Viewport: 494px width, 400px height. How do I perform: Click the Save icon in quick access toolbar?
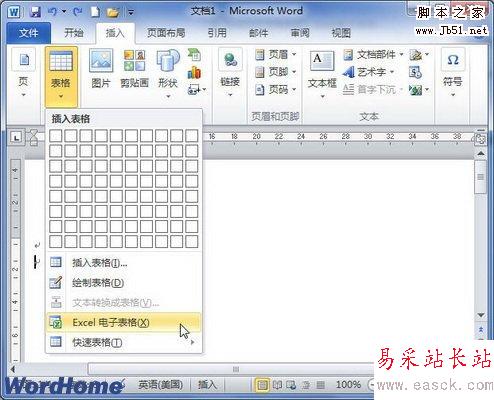click(35, 12)
